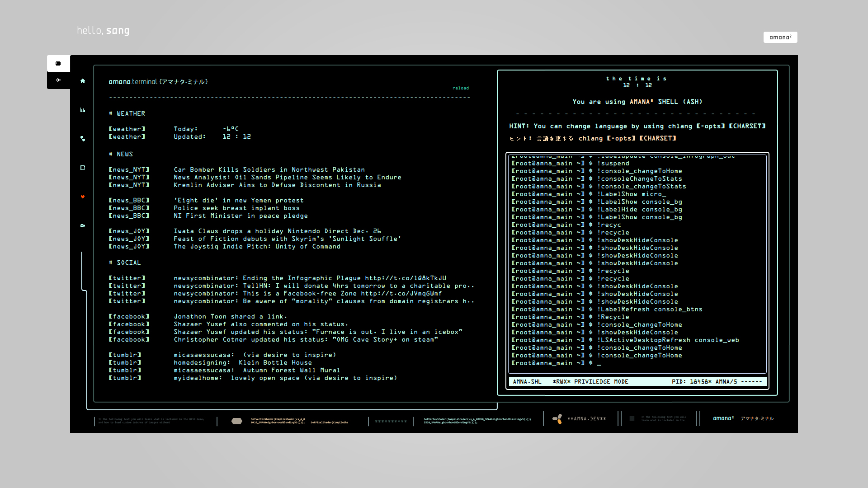Click 'You are using AMANA² SHELL (ASH)' text

pyautogui.click(x=637, y=102)
